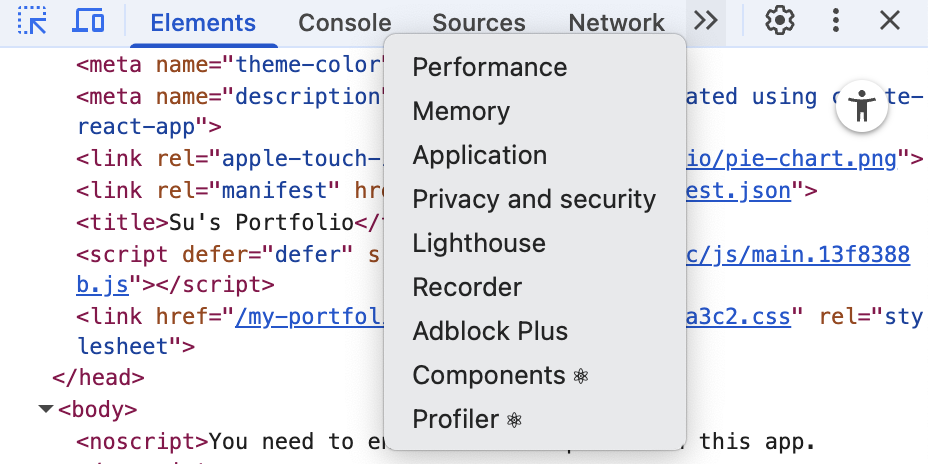Image resolution: width=928 pixels, height=464 pixels.
Task: Toggle the device toolbar icon
Action: [89, 21]
